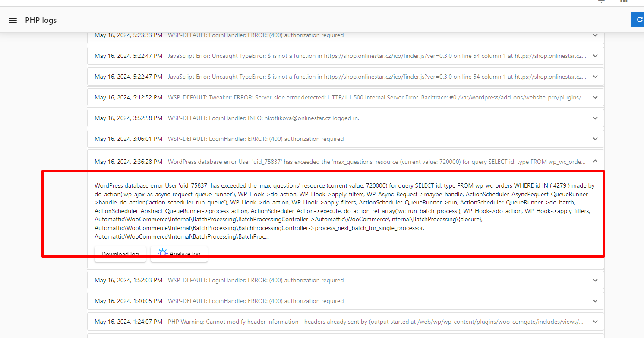Expand the second 5:22:47 PM JavaScript error chevron
Image resolution: width=644 pixels, height=338 pixels.
pos(595,77)
